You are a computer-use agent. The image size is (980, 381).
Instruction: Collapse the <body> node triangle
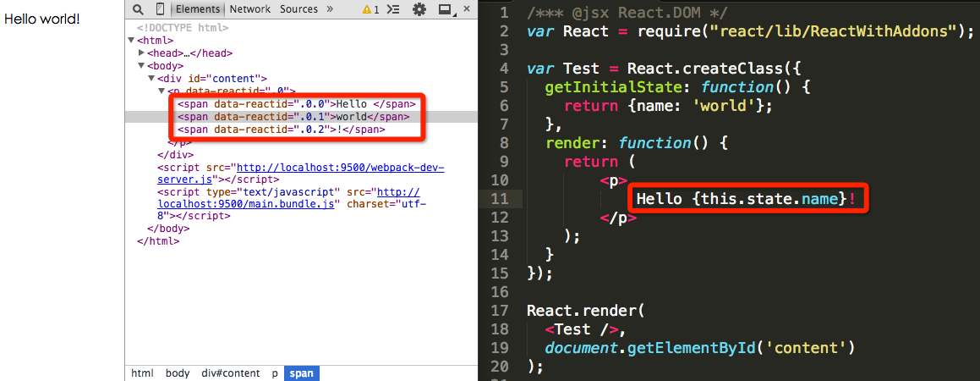point(142,66)
